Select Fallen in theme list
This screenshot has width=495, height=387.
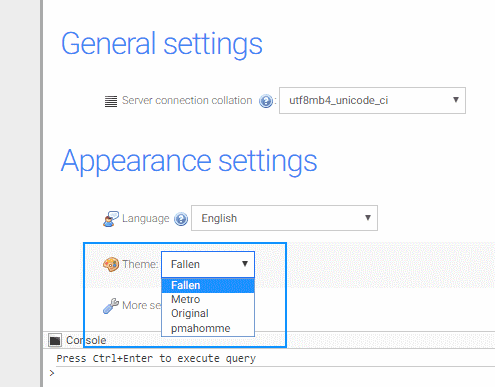[208, 285]
